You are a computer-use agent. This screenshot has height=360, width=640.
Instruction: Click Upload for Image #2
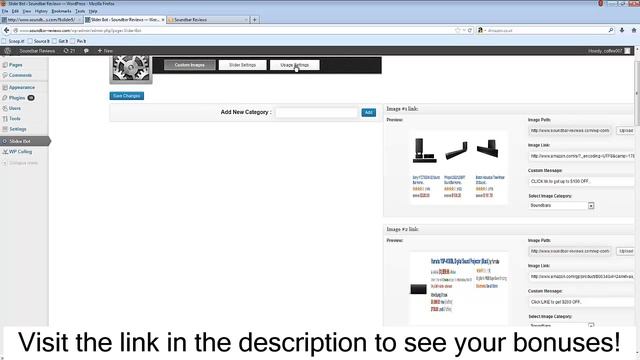coord(626,251)
